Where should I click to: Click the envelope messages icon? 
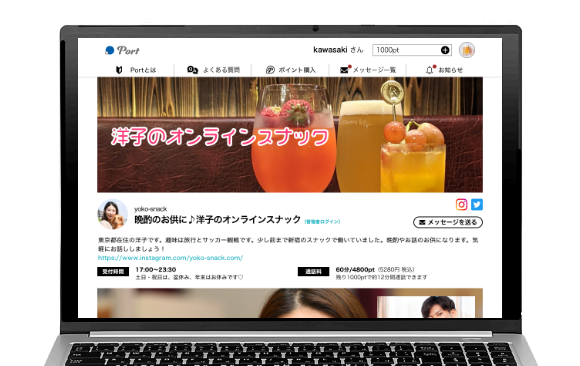point(344,70)
